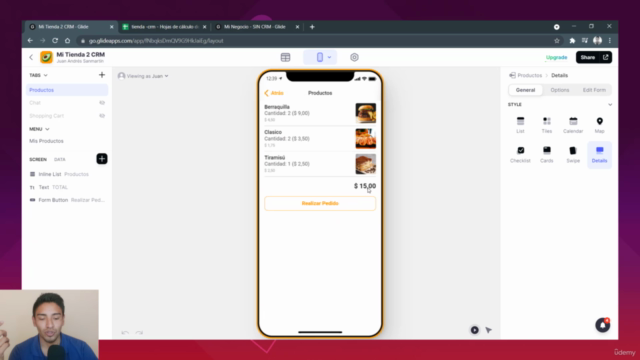
Task: Open Tiramisú item in phone preview
Action: [x=320, y=164]
